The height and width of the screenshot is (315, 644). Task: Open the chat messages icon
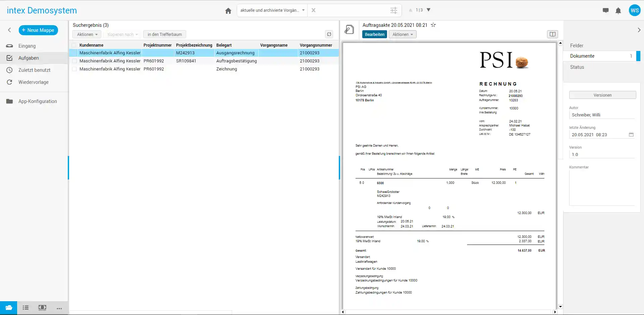coord(605,10)
